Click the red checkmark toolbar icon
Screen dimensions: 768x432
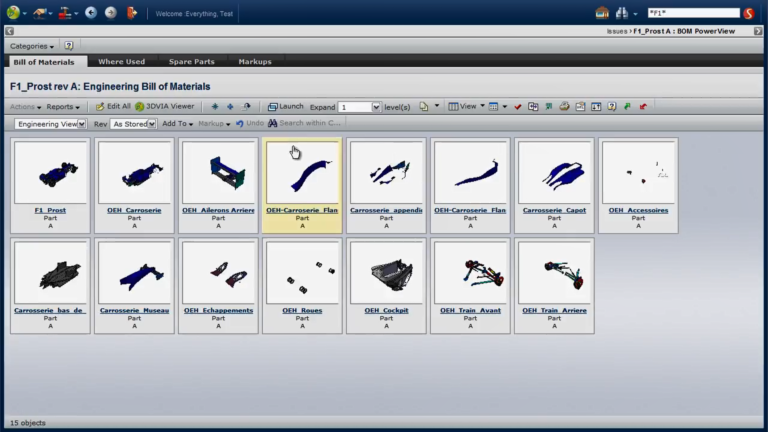pyautogui.click(x=518, y=107)
